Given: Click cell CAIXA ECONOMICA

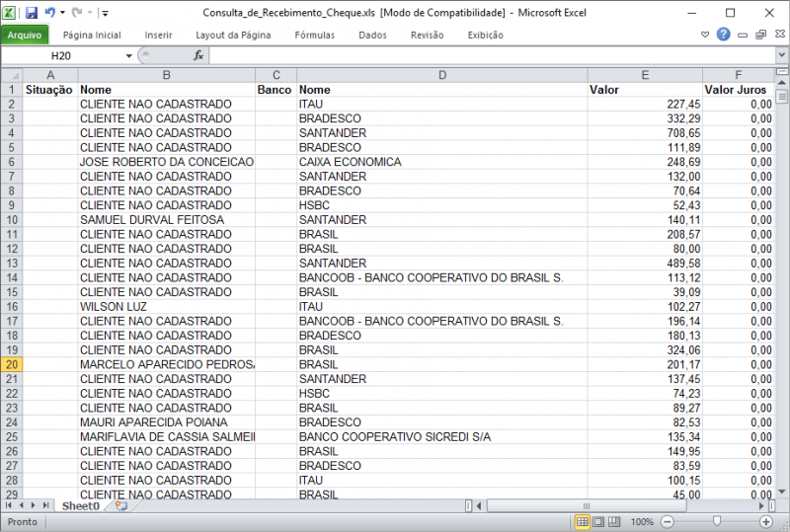Looking at the screenshot, I should coord(441,162).
